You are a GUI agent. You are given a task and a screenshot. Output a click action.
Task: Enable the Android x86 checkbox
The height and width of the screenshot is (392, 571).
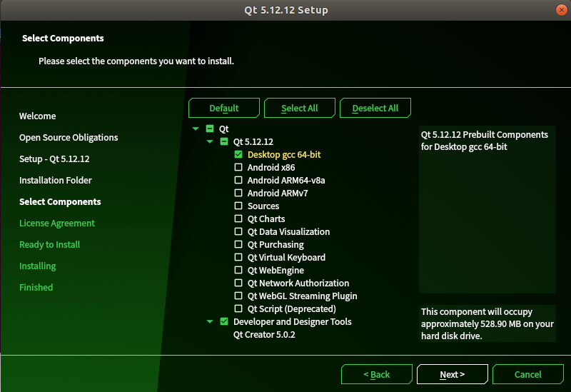(x=238, y=167)
